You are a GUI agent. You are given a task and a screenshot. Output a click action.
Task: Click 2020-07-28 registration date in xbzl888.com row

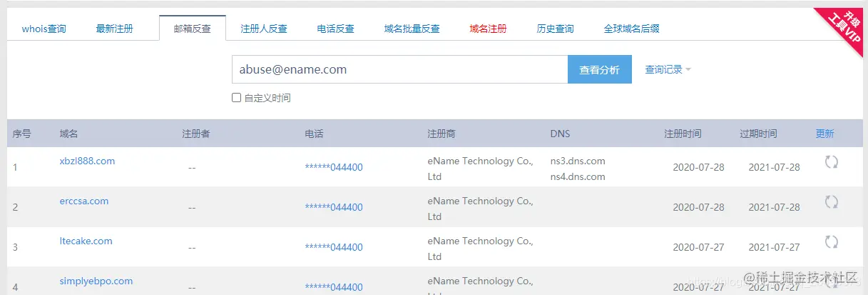(x=698, y=167)
